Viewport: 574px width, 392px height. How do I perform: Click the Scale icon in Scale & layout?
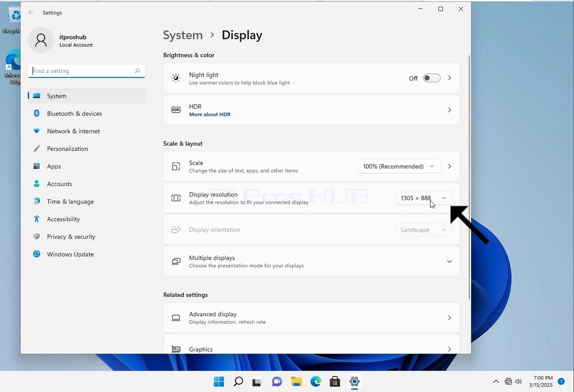coord(176,167)
